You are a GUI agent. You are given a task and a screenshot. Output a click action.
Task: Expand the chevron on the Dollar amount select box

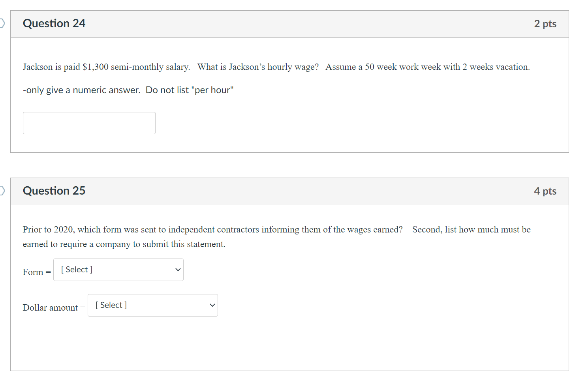212,305
